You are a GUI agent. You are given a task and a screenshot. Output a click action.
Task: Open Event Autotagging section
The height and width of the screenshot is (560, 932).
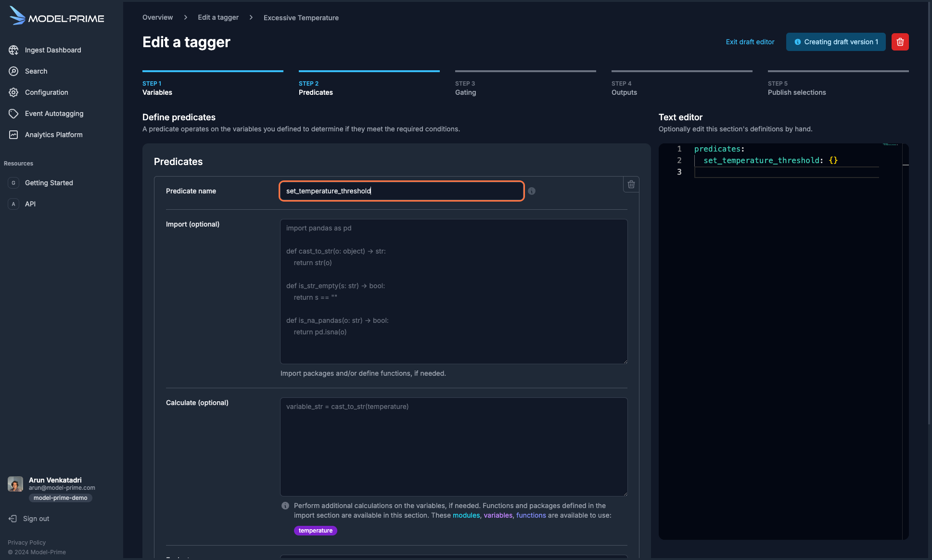(54, 113)
